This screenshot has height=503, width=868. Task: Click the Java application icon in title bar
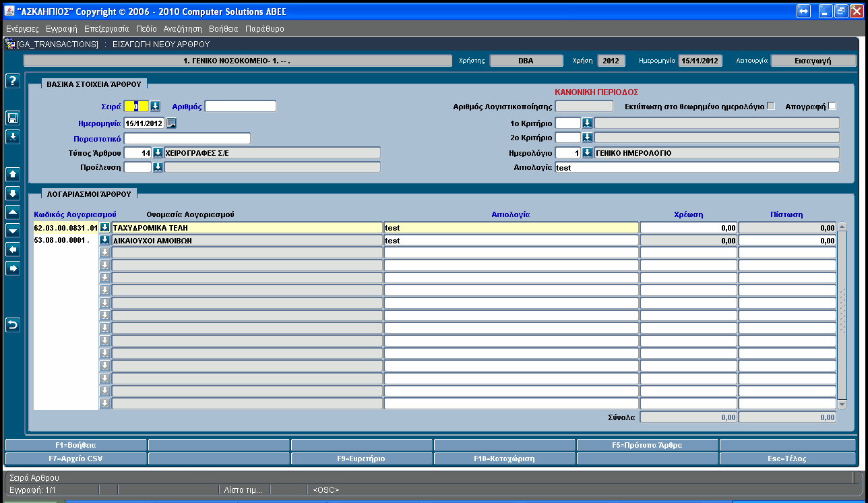click(x=9, y=11)
